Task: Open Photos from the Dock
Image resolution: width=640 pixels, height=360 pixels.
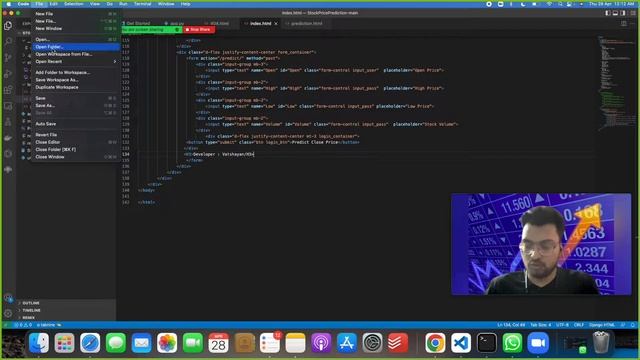Action: click(x=167, y=343)
